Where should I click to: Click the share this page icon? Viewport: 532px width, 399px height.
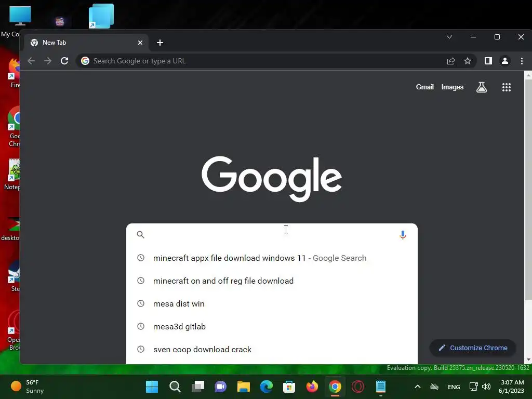(451, 61)
